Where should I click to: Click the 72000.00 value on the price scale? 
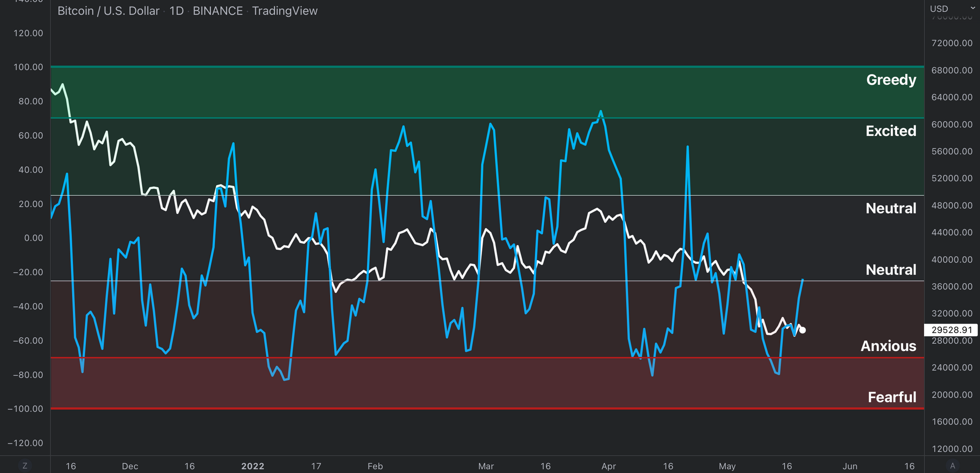pyautogui.click(x=952, y=43)
